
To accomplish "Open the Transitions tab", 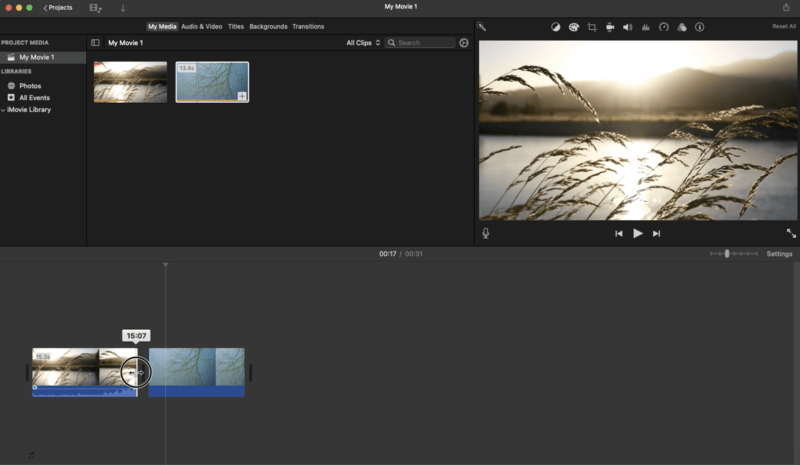I will [x=308, y=27].
